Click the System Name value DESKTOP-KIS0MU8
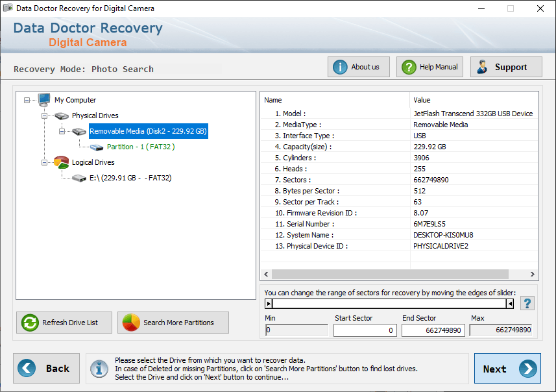The width and height of the screenshot is (556, 392). point(443,235)
